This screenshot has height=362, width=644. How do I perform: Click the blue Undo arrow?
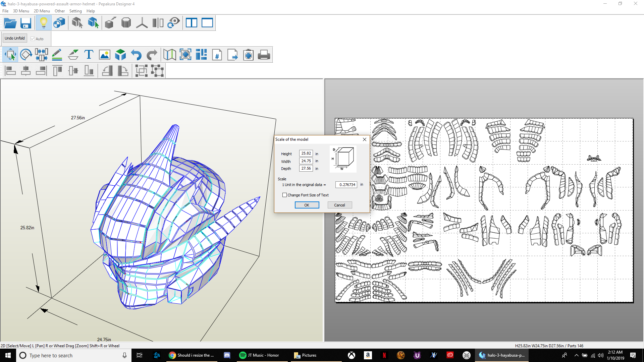pos(136,55)
